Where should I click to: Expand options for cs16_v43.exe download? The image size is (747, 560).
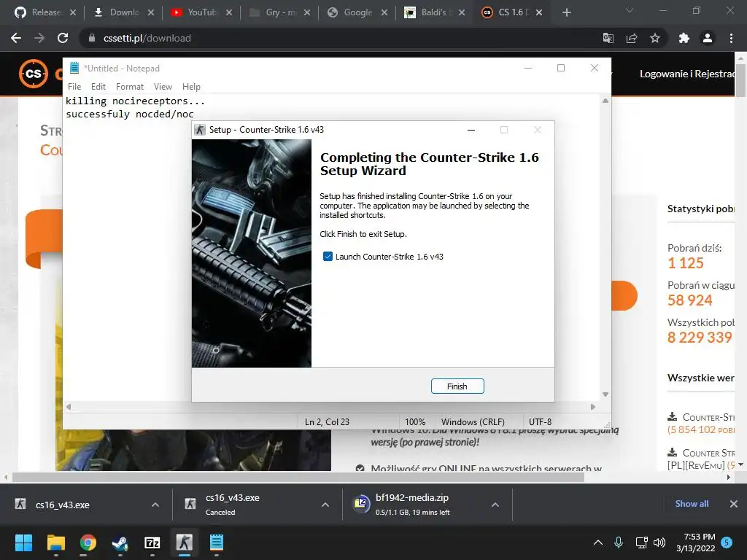click(x=155, y=505)
